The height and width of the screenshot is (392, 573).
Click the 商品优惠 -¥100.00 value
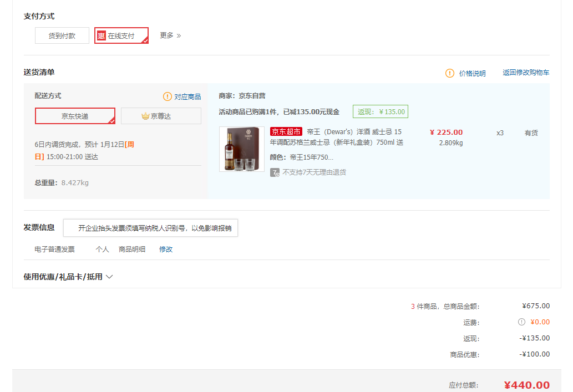click(x=534, y=354)
